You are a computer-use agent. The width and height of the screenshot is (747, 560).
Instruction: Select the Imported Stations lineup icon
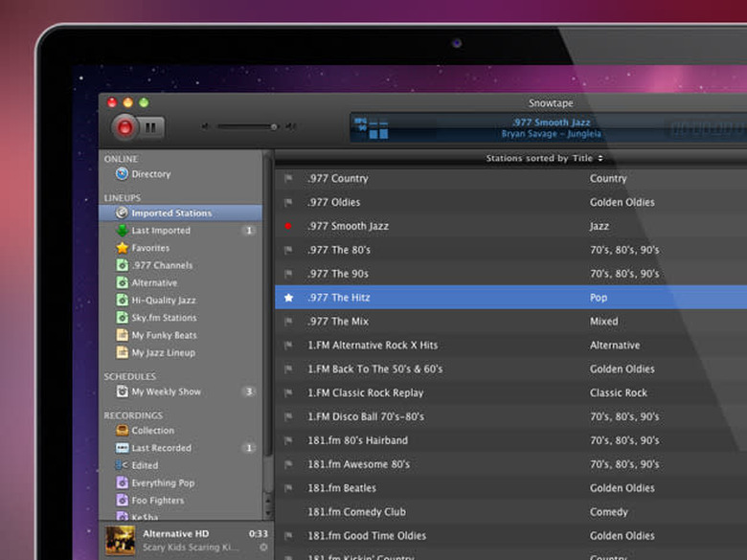pos(122,213)
